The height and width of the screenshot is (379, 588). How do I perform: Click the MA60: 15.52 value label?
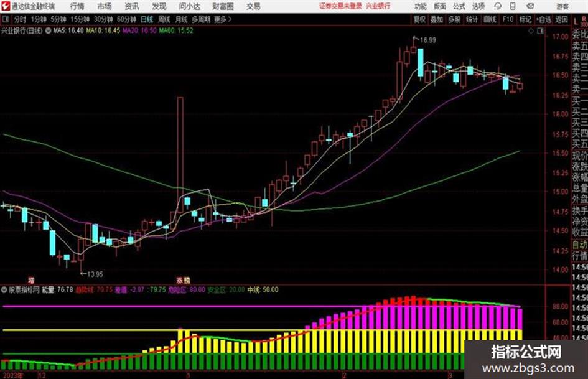(x=176, y=30)
